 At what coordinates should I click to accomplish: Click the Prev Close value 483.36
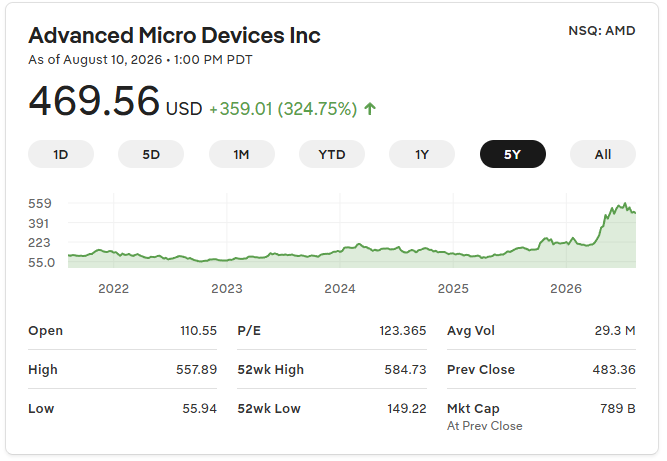point(614,370)
